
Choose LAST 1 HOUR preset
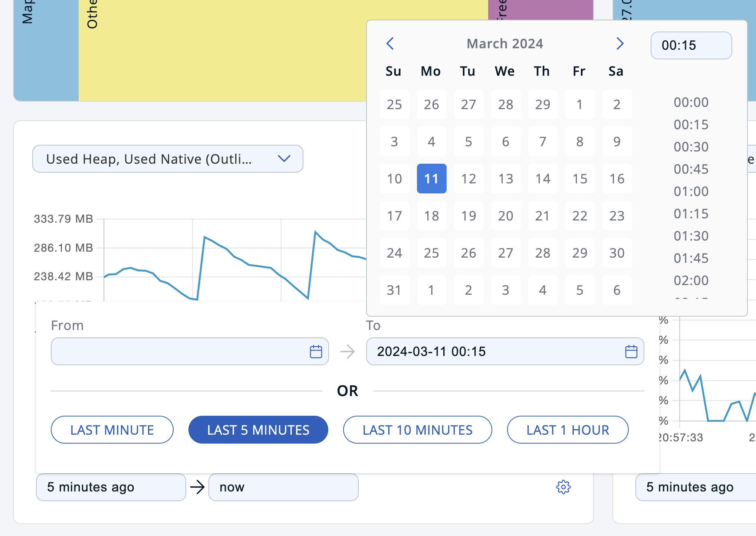tap(568, 430)
